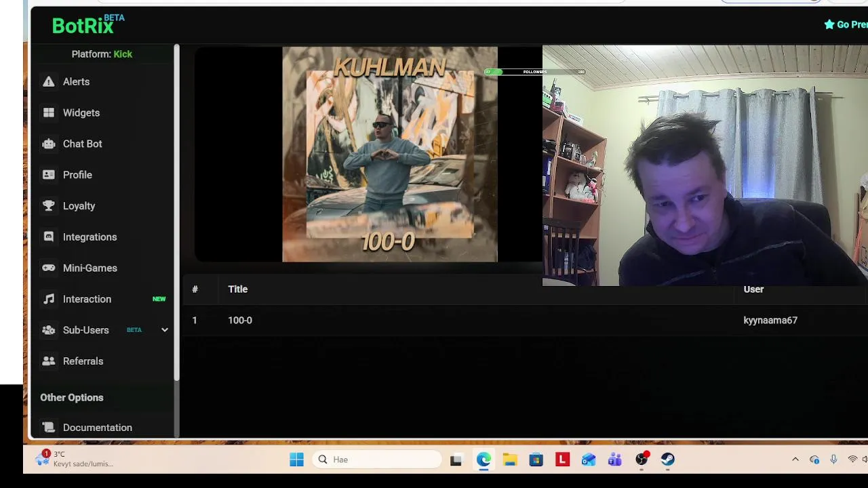
Task: Click the BotRix logo
Action: pyautogui.click(x=88, y=25)
